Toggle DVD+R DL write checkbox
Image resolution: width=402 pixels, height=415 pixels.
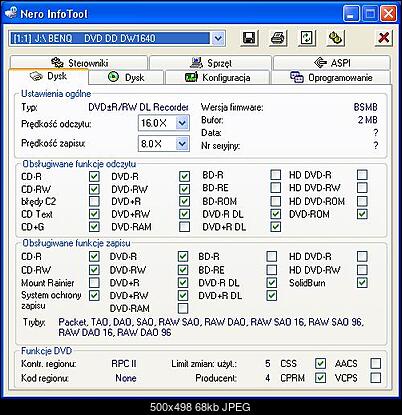click(x=272, y=295)
